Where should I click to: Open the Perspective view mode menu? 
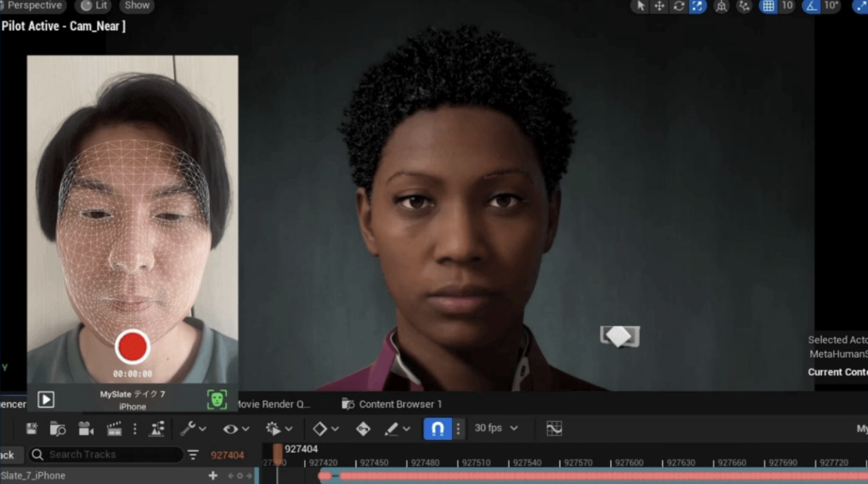(x=33, y=5)
